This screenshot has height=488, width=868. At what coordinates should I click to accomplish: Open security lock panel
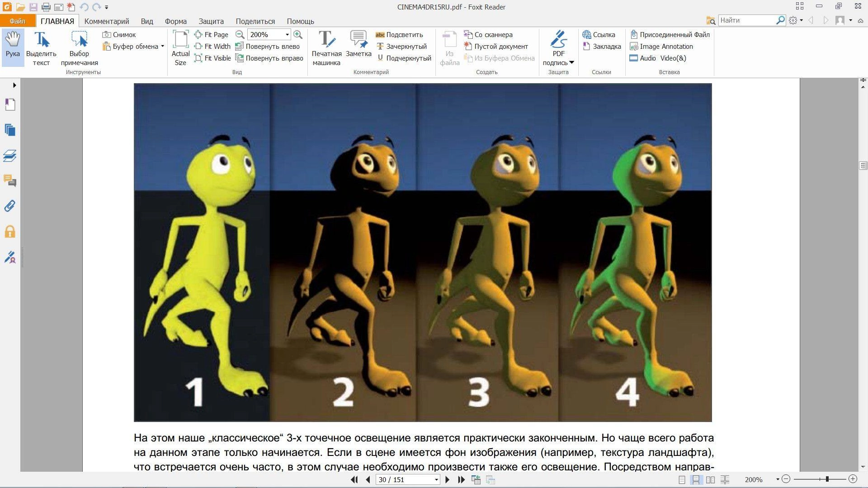click(x=10, y=232)
